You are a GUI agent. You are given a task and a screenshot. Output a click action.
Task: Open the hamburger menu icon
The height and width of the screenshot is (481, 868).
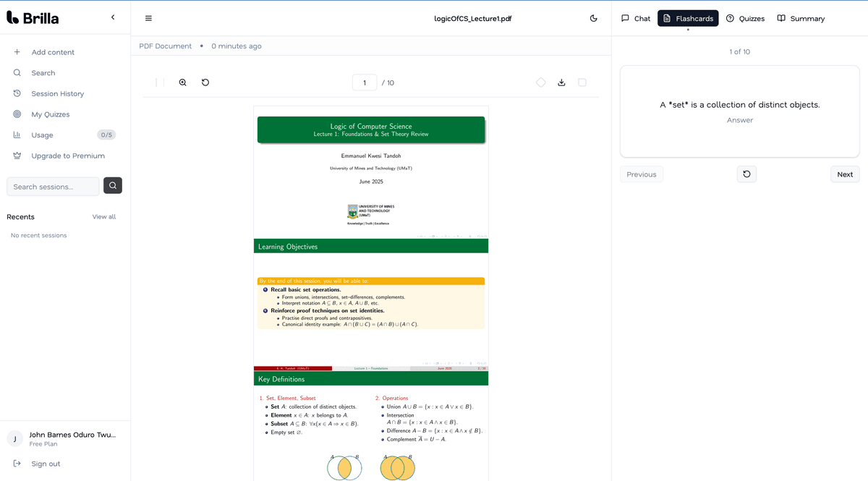point(148,19)
